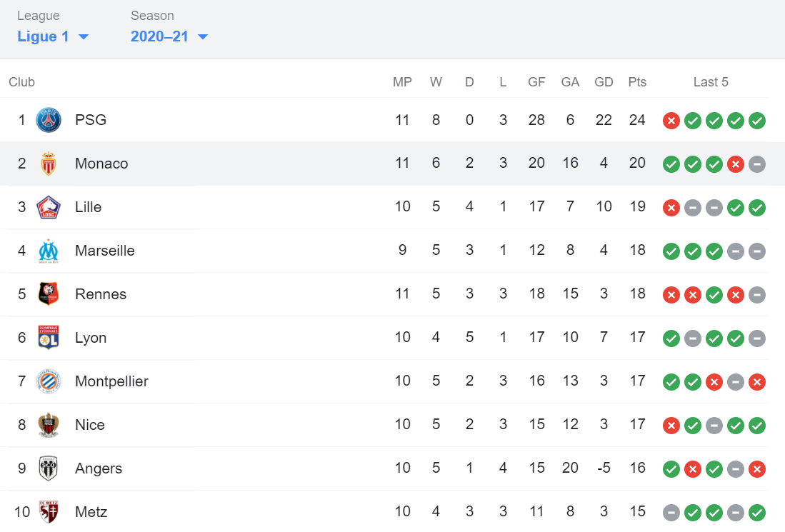785x532 pixels.
Task: Click the PSG club crest
Action: coord(49,120)
